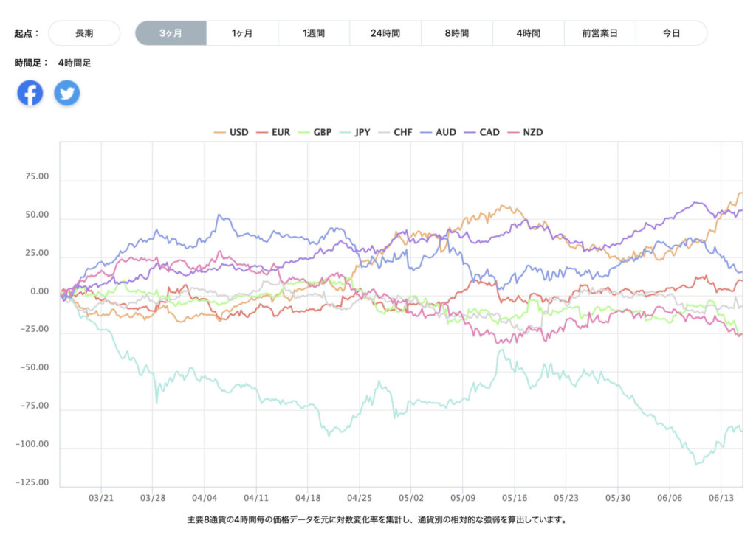This screenshot has width=756, height=537.
Task: Toggle JPY line visibility in legend
Action: click(354, 132)
